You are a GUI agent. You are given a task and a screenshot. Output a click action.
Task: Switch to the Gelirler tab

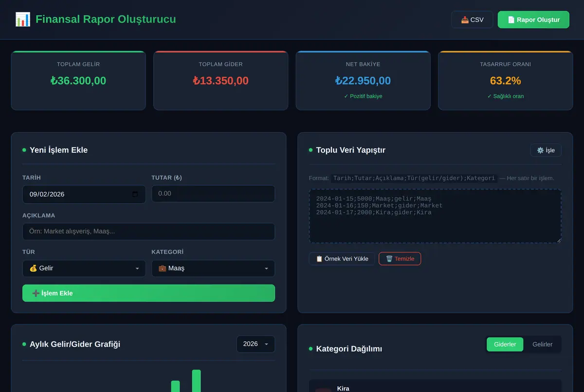click(543, 344)
